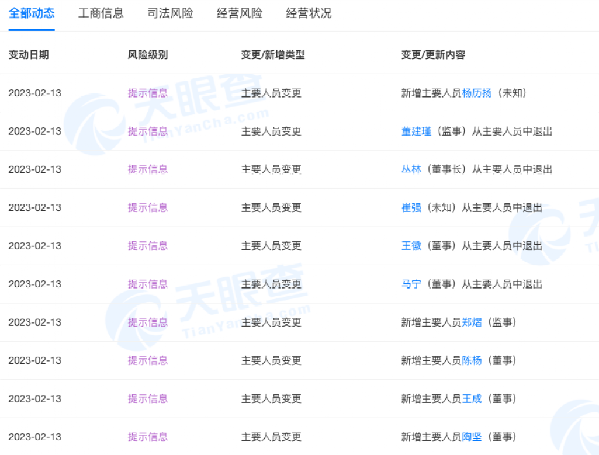This screenshot has width=599, height=455.
Task: Click the 王微 name link
Action: click(x=411, y=246)
